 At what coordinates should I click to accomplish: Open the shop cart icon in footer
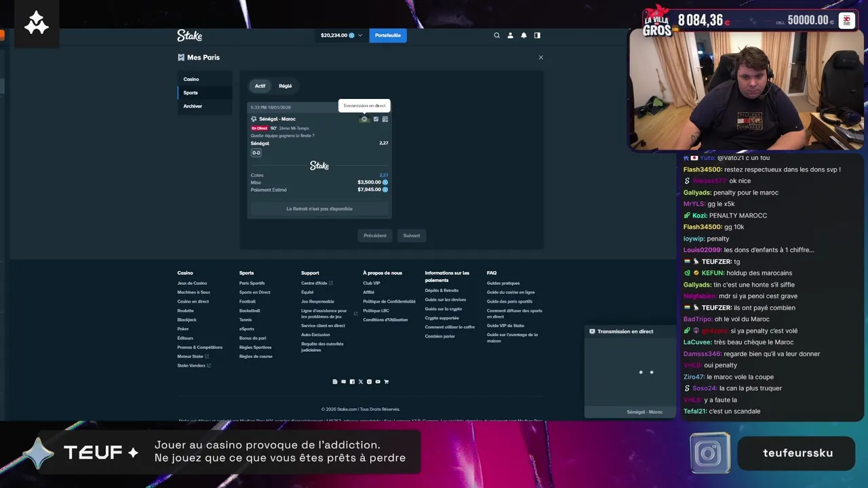[387, 382]
